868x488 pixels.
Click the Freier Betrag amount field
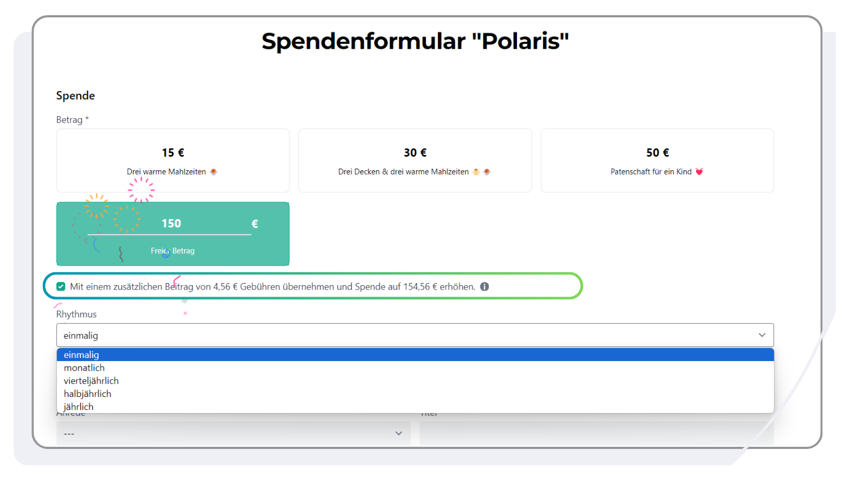pyautogui.click(x=173, y=223)
